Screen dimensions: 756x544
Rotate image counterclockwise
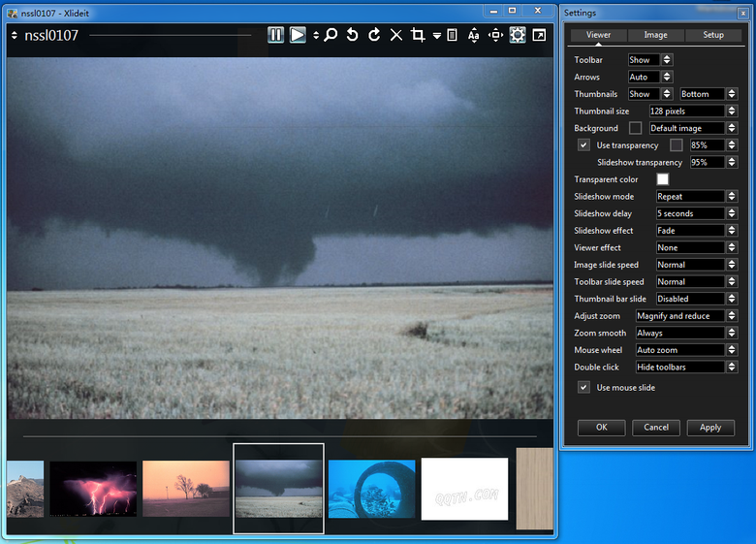tap(352, 35)
